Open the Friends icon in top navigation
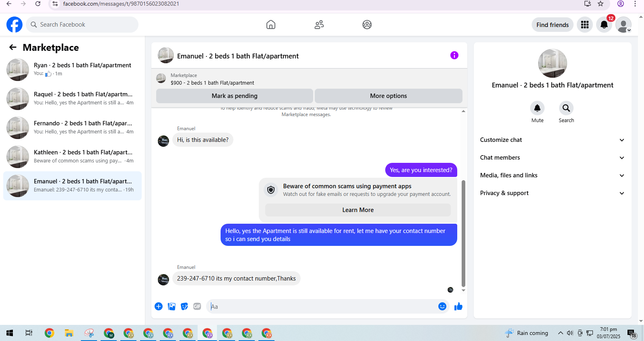The image size is (644, 341). click(319, 25)
